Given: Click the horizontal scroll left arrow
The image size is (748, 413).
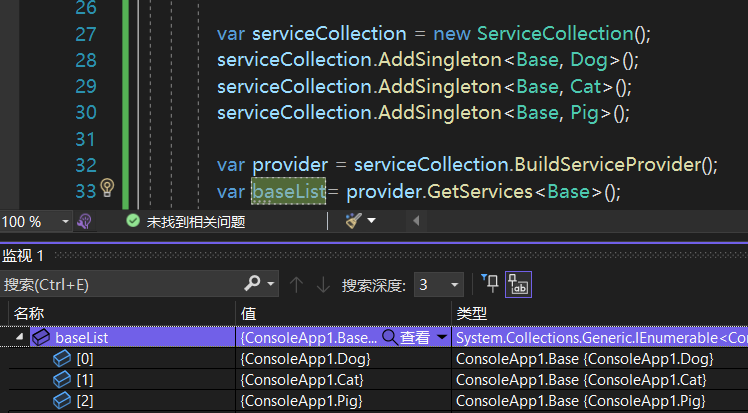Looking at the screenshot, I should click(416, 221).
